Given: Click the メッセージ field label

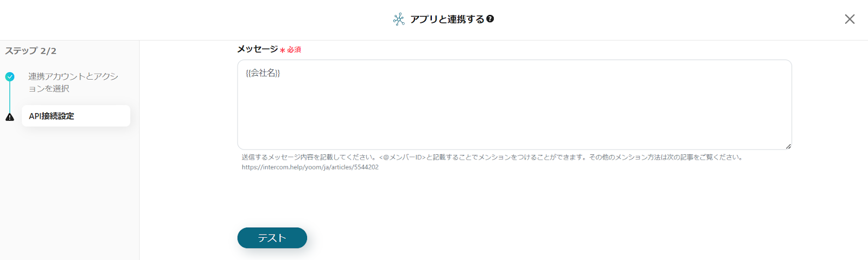Looking at the screenshot, I should click(x=258, y=49).
